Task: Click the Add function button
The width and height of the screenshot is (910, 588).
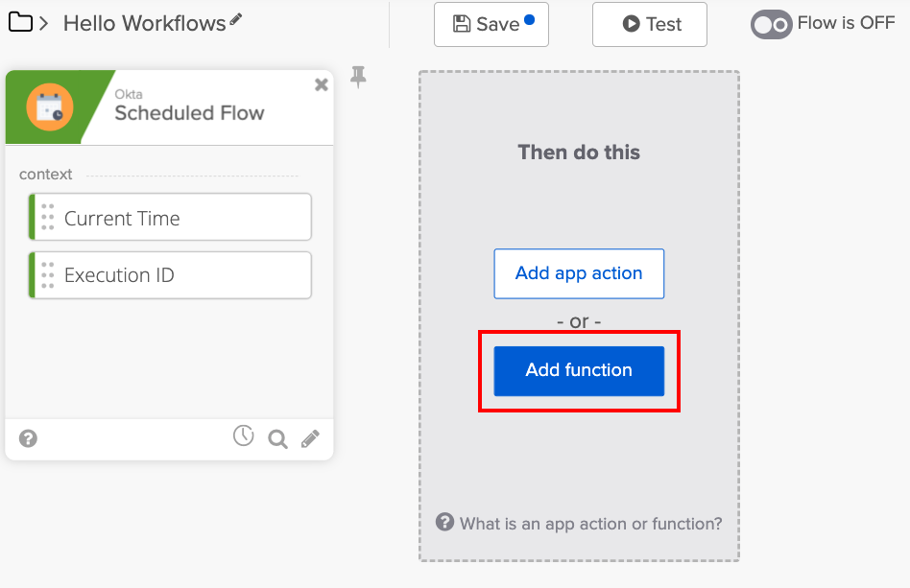Action: pos(579,370)
